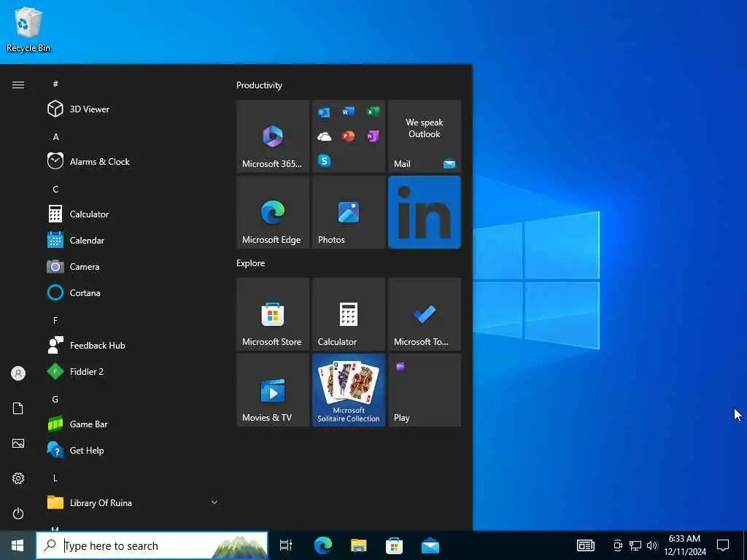Image resolution: width=747 pixels, height=560 pixels.
Task: Open the Mail tile
Action: pyautogui.click(x=425, y=136)
